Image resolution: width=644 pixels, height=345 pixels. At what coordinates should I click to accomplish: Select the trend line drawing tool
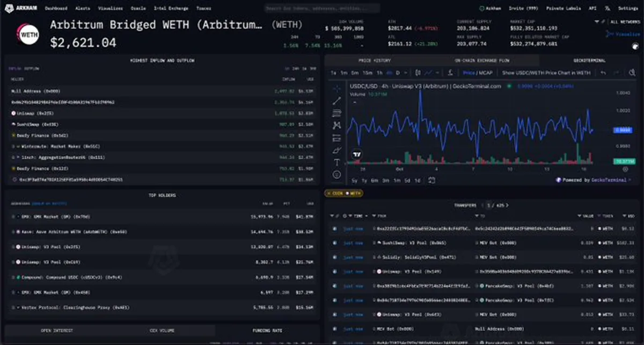point(336,101)
